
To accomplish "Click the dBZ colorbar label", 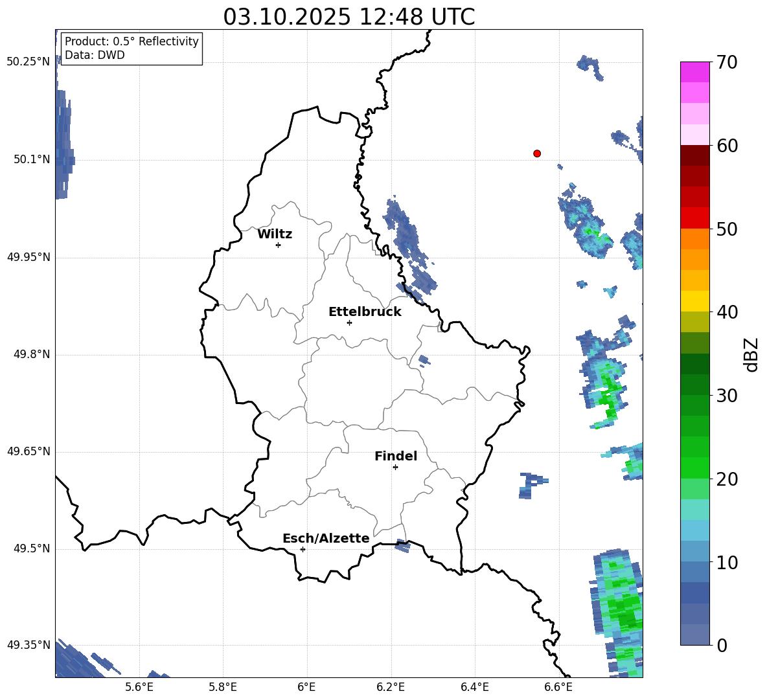I will pos(750,354).
